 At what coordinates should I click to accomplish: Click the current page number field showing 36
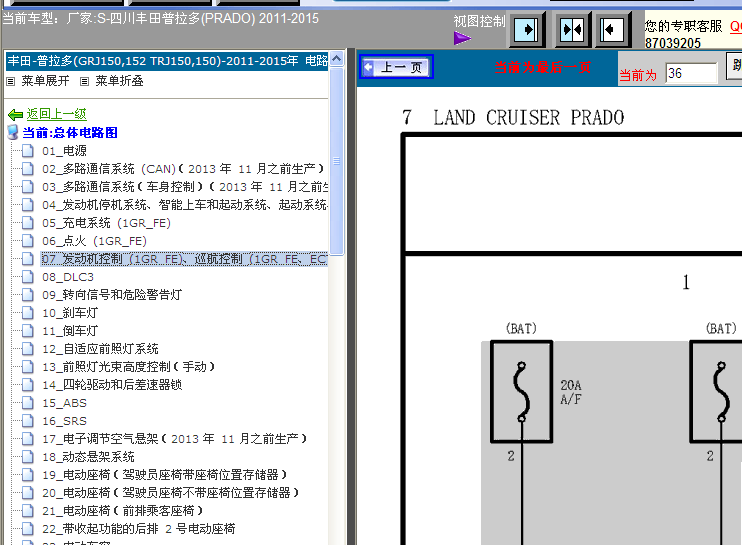[691, 73]
